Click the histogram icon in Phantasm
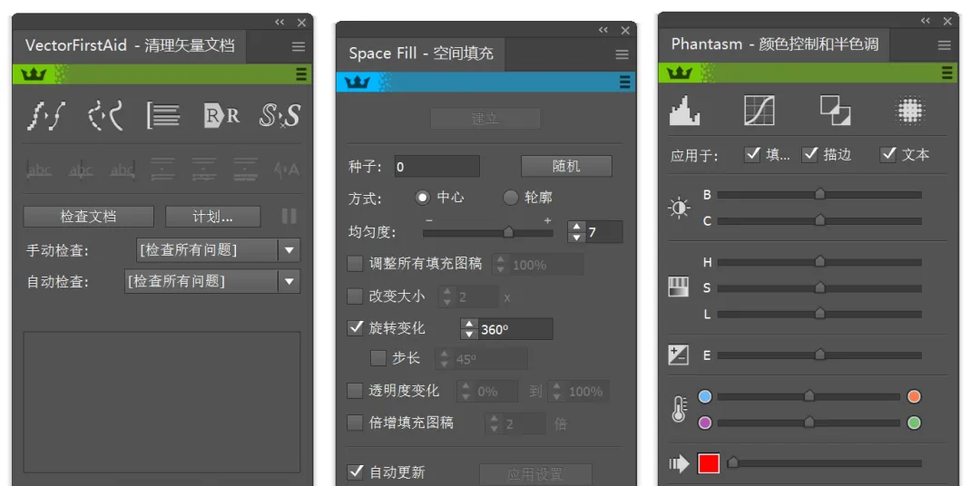980x486 pixels. click(684, 111)
